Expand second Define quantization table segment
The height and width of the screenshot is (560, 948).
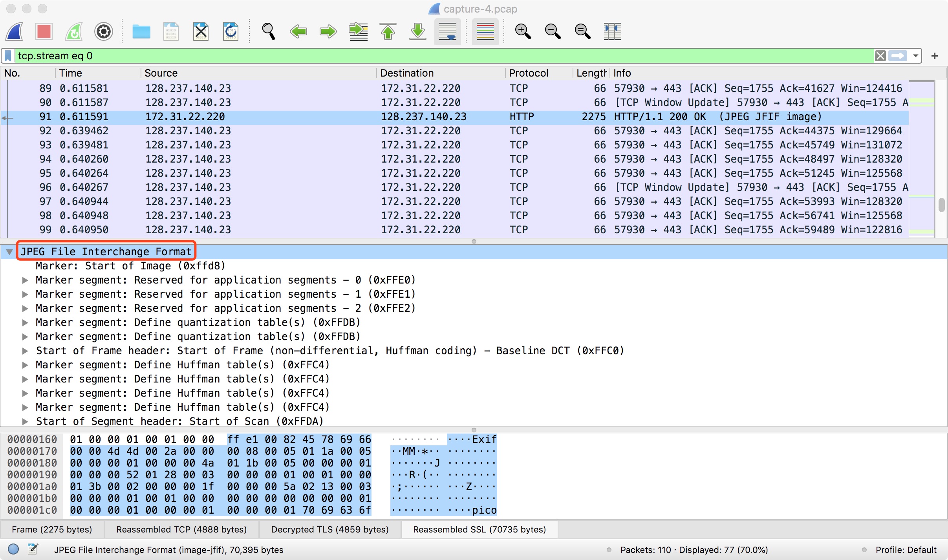tap(25, 337)
